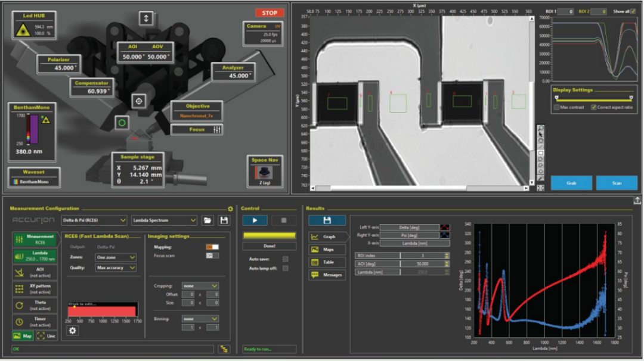Expand the Zones One zone dropdown
Viewport: 644px width, 361px height.
pyautogui.click(x=116, y=257)
